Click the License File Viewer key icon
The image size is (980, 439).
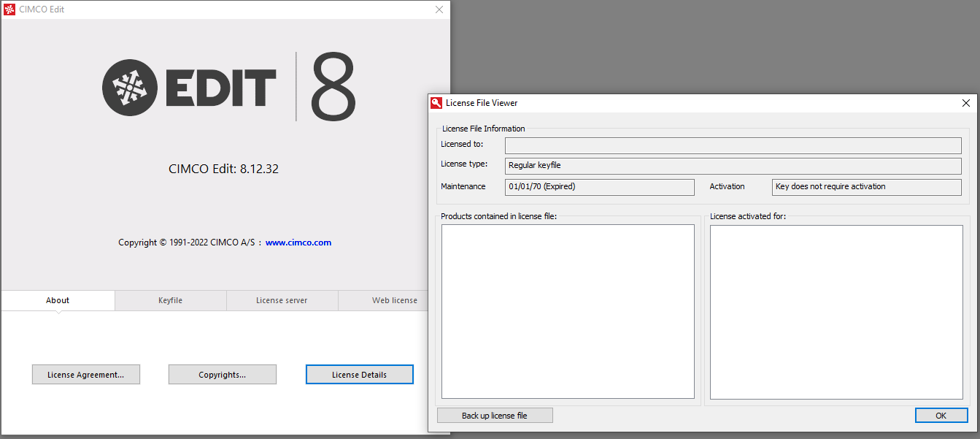[436, 103]
